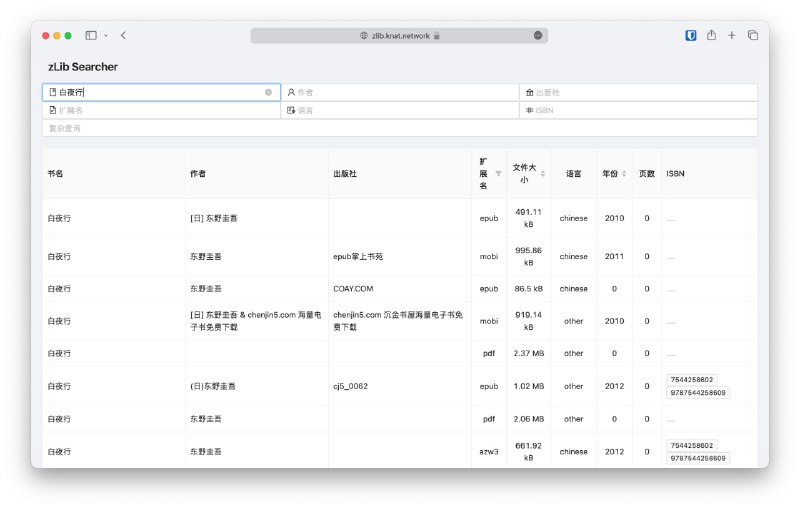Click the Share icon in the toolbar

[x=711, y=35]
